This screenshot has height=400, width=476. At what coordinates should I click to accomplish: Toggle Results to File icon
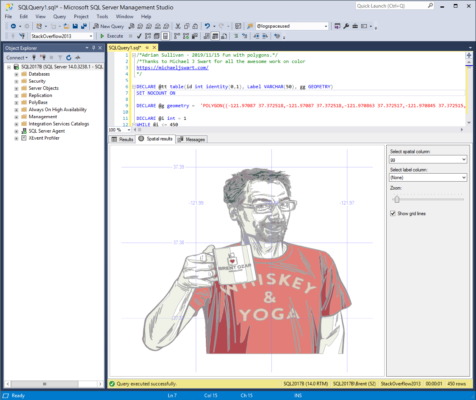[224, 36]
